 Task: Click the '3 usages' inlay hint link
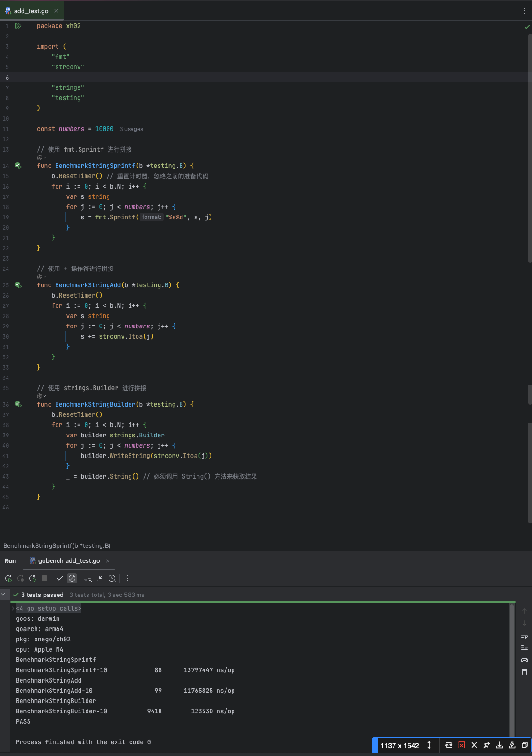(x=131, y=129)
